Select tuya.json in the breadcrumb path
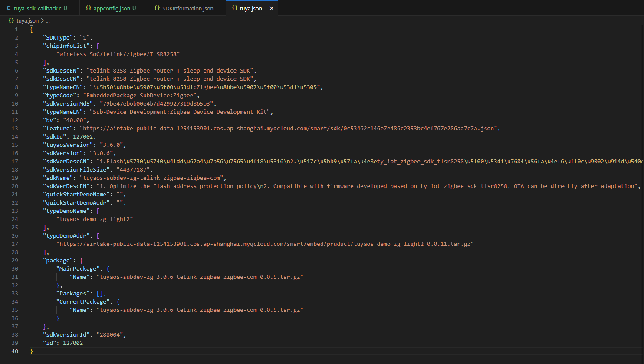 coord(27,20)
